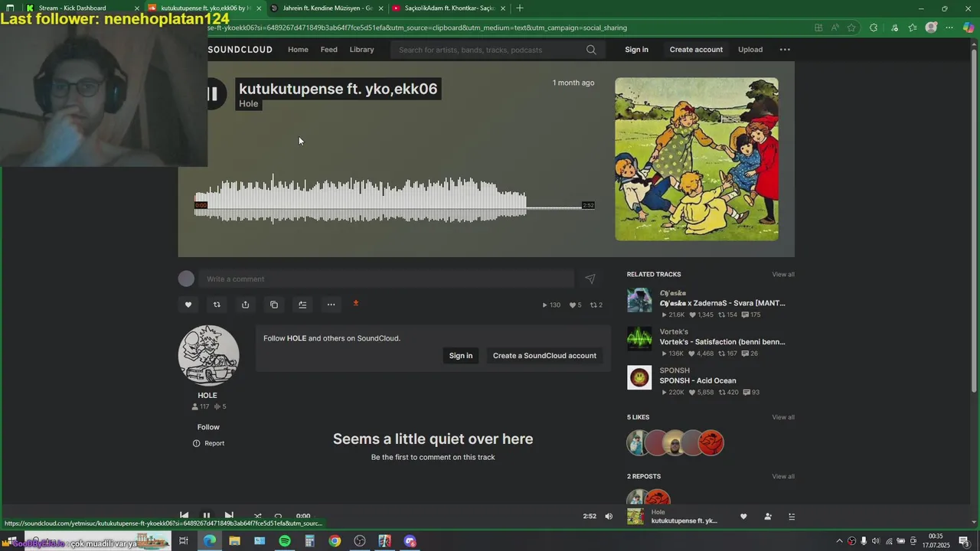Image resolution: width=980 pixels, height=551 pixels.
Task: Follow artist icon in bottom player bar
Action: point(768,517)
